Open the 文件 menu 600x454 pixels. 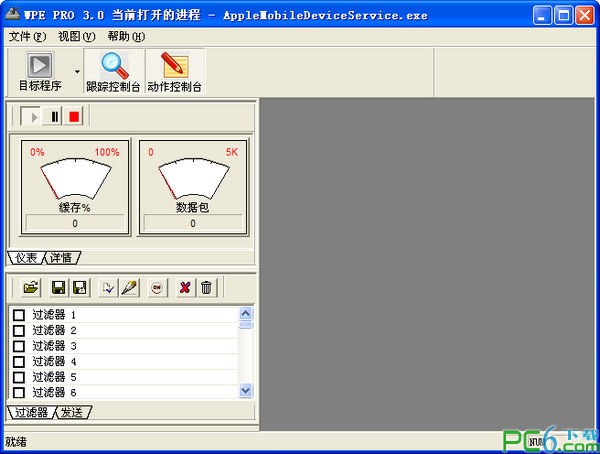pyautogui.click(x=27, y=36)
